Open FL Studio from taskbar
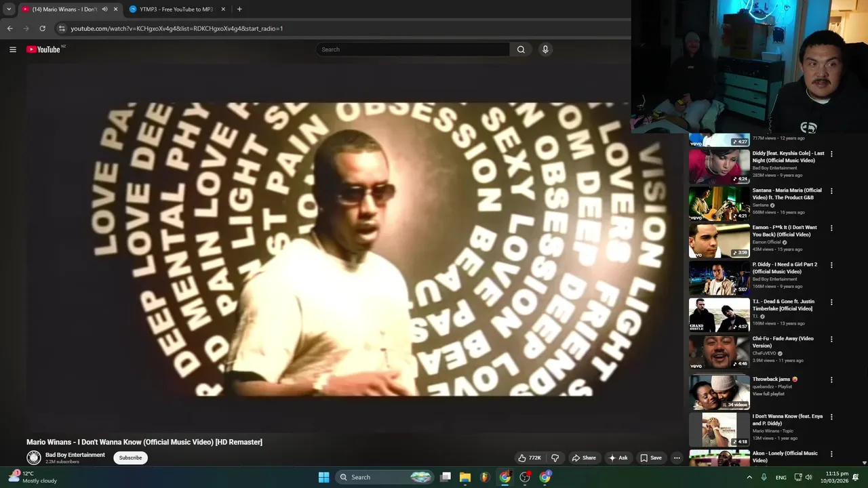Viewport: 868px width, 488px height. (x=485, y=477)
